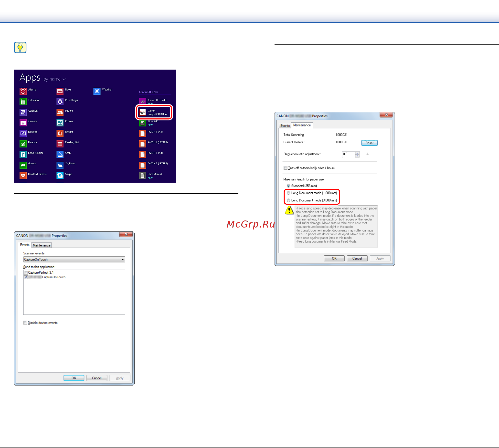Expand the Apps 'by name' sort dropdown
This screenshot has width=499, height=448.
coord(55,79)
